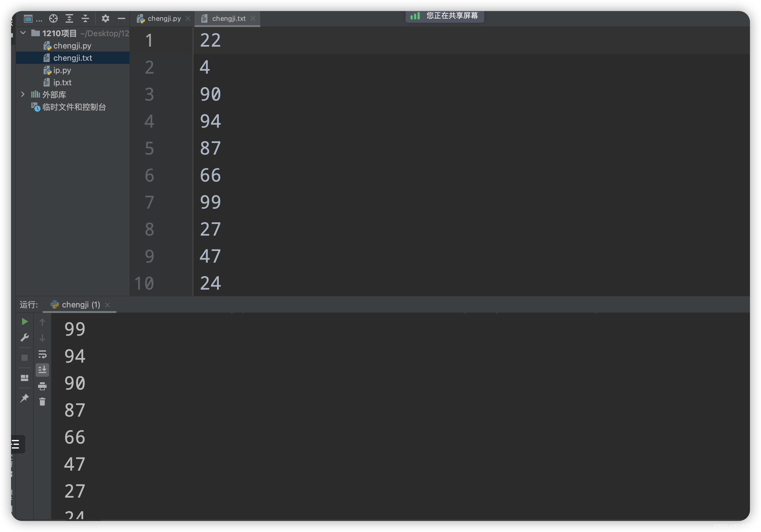Print the console output icon

pyautogui.click(x=42, y=386)
